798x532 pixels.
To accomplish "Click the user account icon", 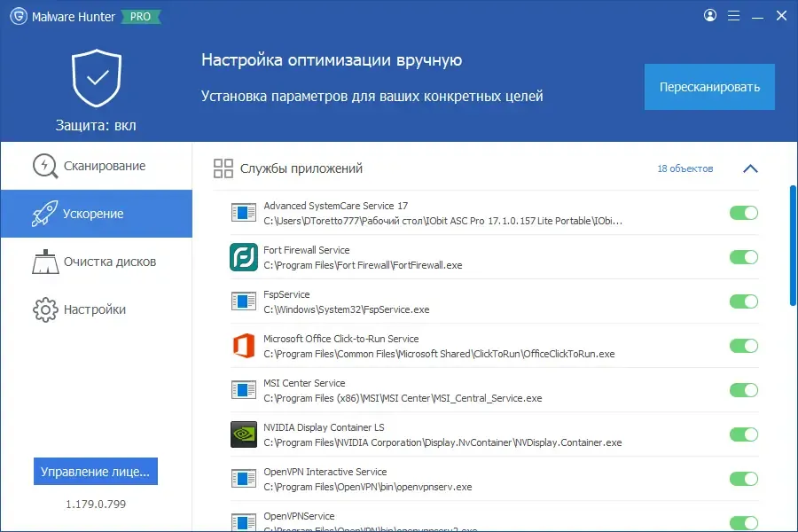I will (710, 15).
